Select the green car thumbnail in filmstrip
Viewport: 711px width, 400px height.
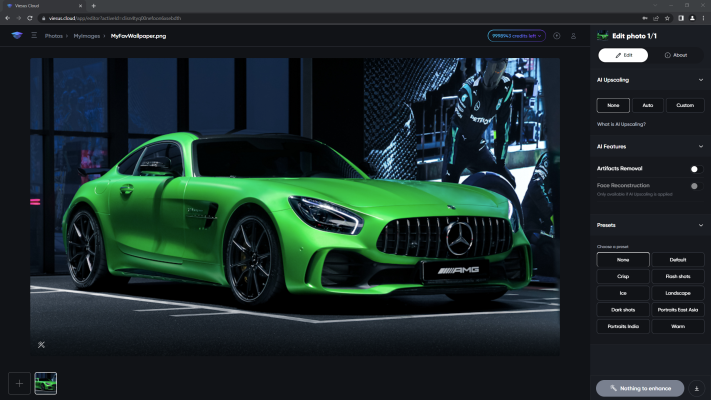pyautogui.click(x=46, y=383)
